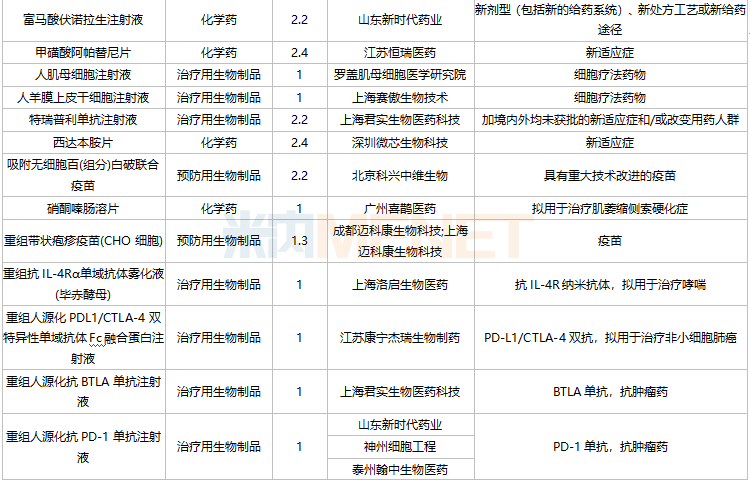This screenshot has height=481, width=750.
Task: Click the 上海洛启生物医药 company cell
Action: [399, 284]
